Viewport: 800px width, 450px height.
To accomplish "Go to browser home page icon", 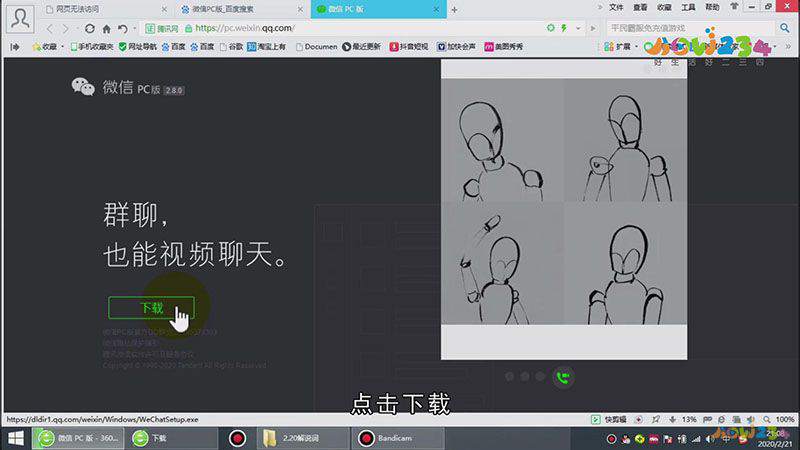I will 106,29.
